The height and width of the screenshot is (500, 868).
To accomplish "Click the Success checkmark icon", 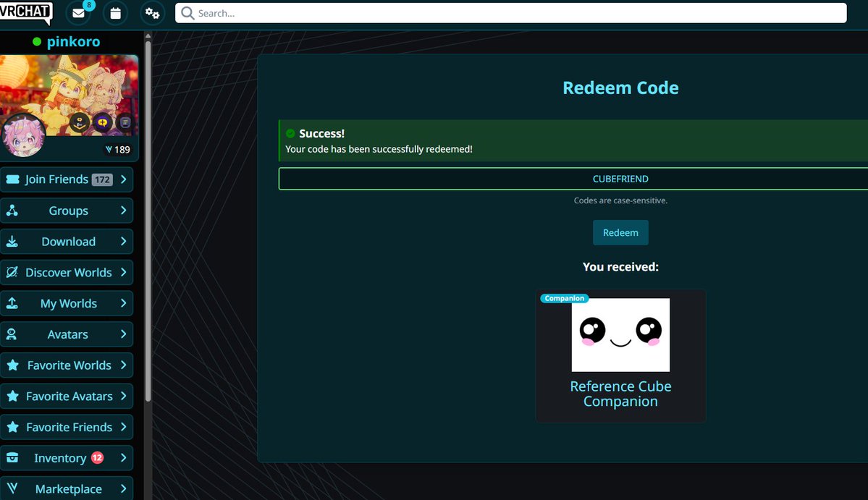I will point(290,133).
